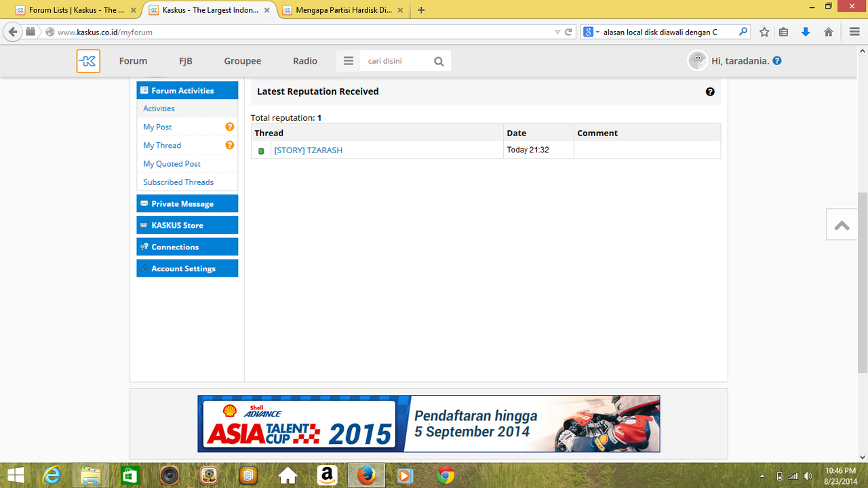Screen dimensions: 868x488
Task: Open a new tab with plus icon
Action: pyautogui.click(x=421, y=10)
